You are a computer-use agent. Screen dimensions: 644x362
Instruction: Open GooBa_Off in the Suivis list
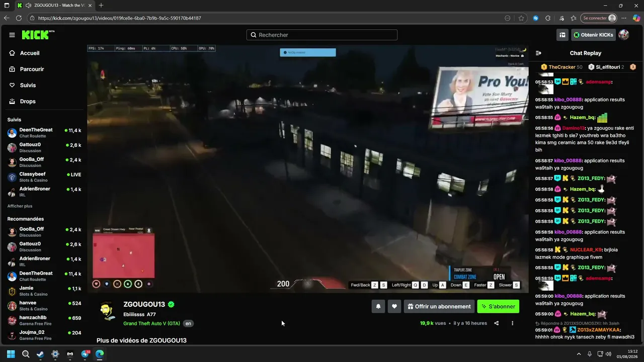[x=44, y=162]
